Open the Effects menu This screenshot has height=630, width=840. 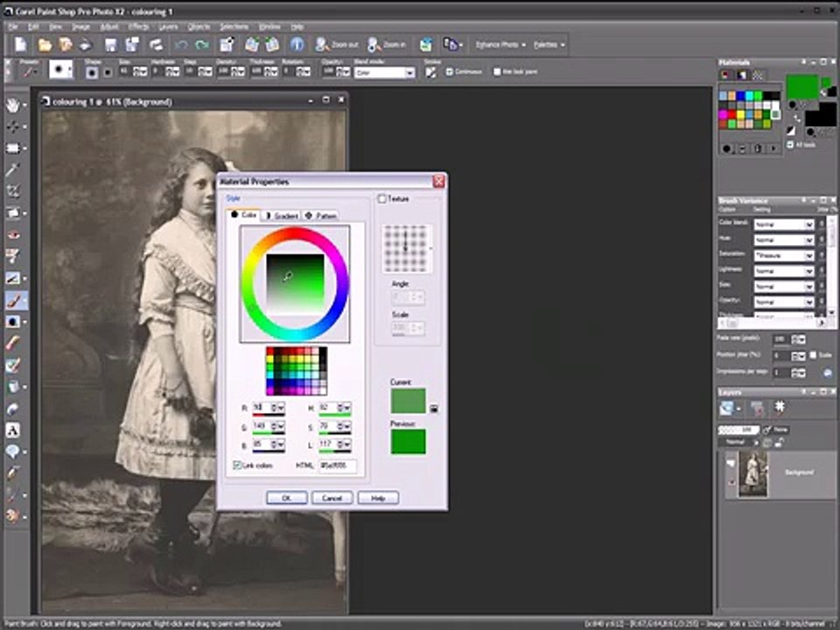138,26
